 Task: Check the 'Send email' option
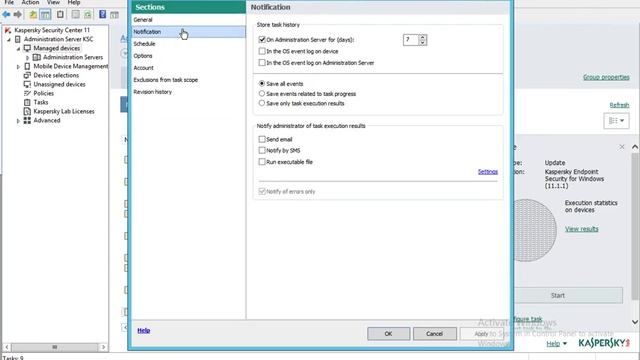pyautogui.click(x=262, y=139)
